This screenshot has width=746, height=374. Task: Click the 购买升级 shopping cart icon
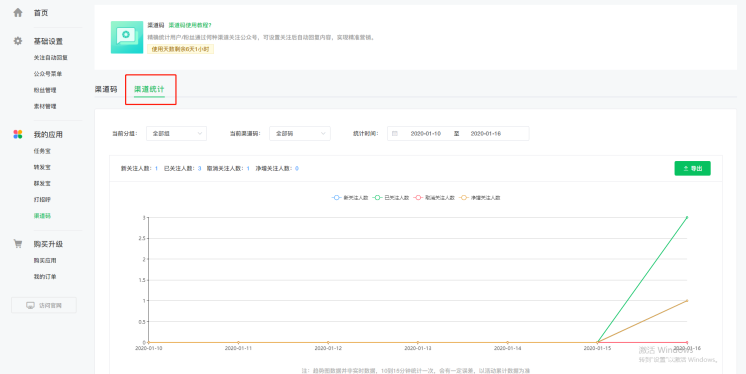[18, 244]
